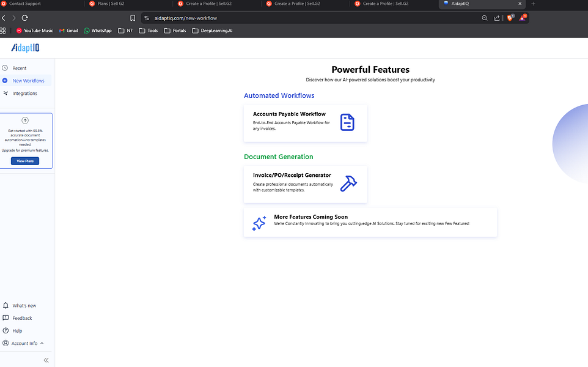Click site settings icon in address bar
The height and width of the screenshot is (367, 588).
tap(147, 18)
